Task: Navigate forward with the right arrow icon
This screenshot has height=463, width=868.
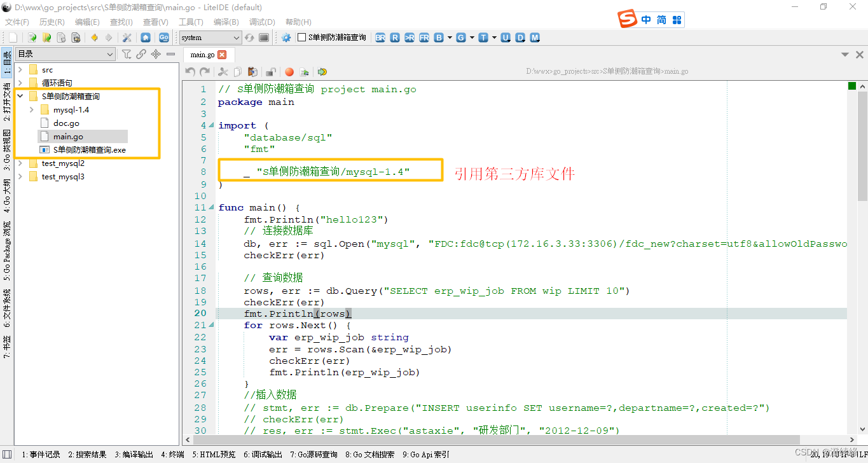Action: click(x=109, y=38)
